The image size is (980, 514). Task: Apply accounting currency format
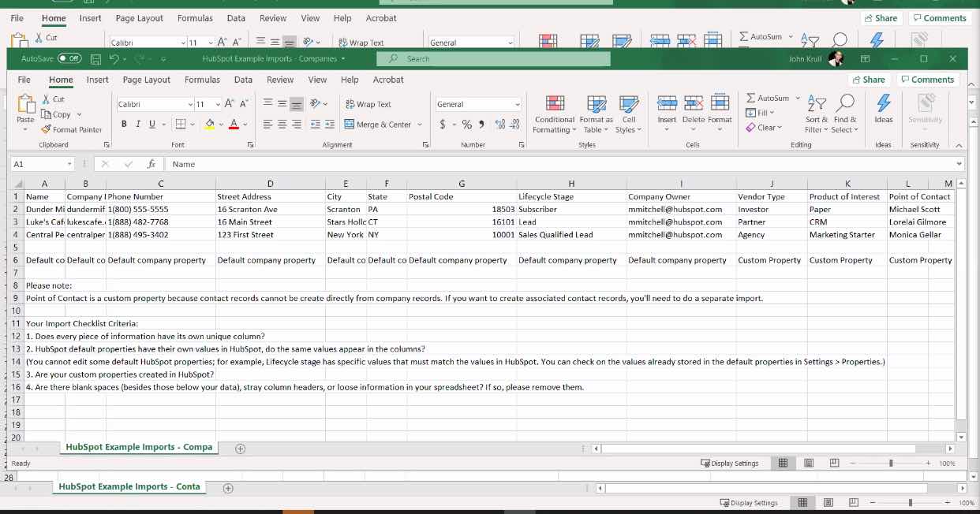pos(443,125)
